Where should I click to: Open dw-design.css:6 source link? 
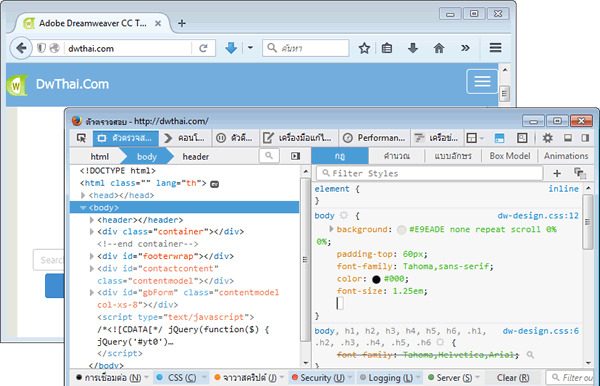pyautogui.click(x=541, y=331)
